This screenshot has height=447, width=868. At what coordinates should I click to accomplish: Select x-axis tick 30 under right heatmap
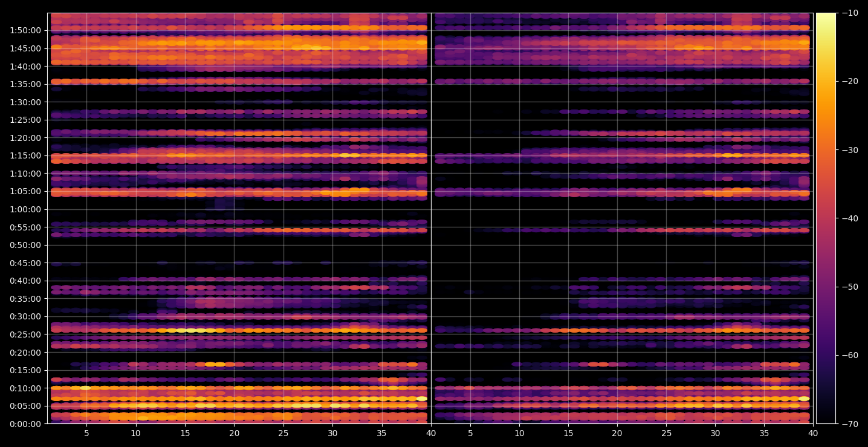[715, 434]
